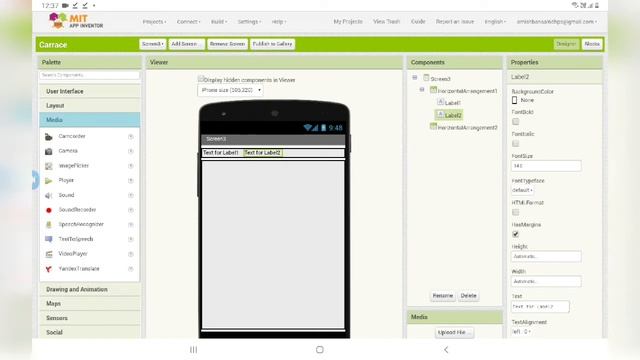Viewport: 640px width, 360px height.
Task: Open the Screen3 screen selector dropdown
Action: pyautogui.click(x=152, y=44)
